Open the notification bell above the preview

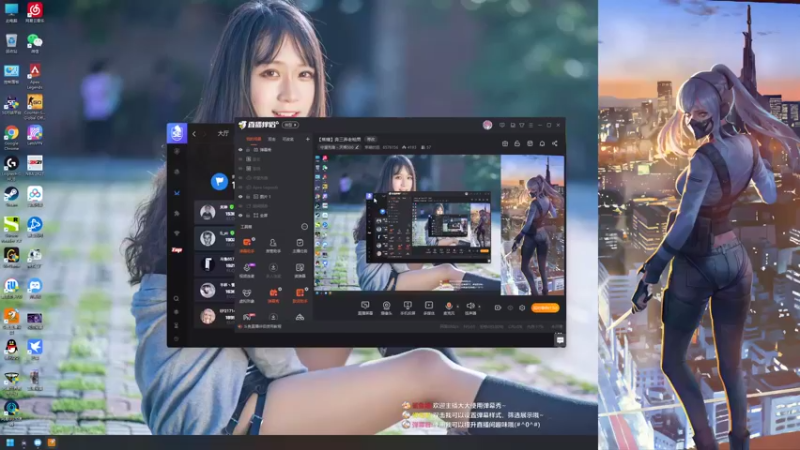pyautogui.click(x=542, y=144)
